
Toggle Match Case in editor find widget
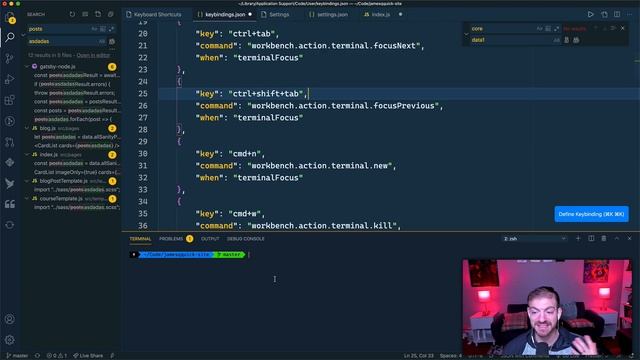tap(539, 29)
